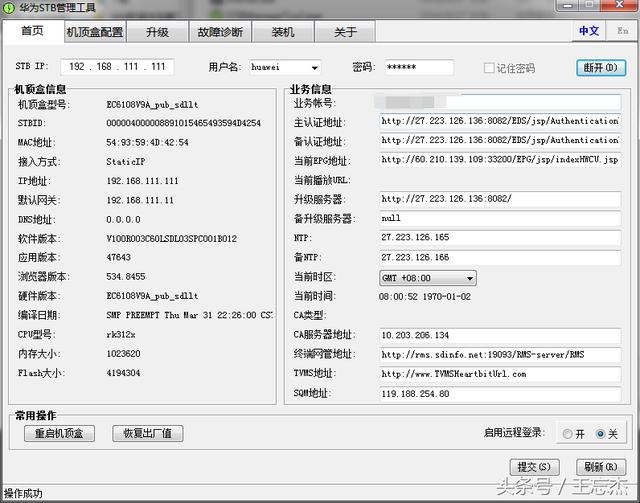Click IP地址 value 192.168.111.111
This screenshot has height=503, width=640.
(142, 181)
